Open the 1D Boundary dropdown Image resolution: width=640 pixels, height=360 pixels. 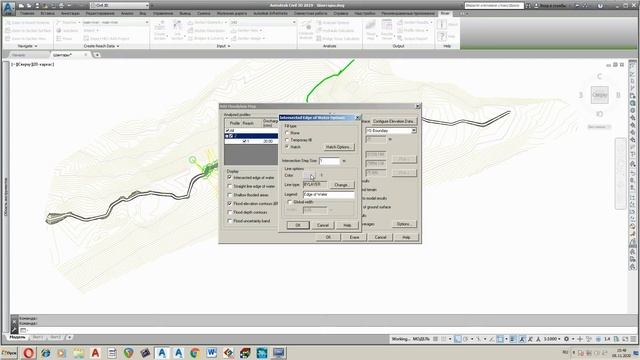(x=413, y=131)
